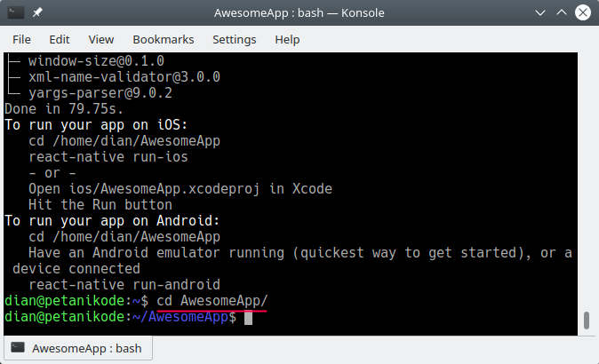
Task: Click the window title text in title bar
Action: tap(298, 13)
